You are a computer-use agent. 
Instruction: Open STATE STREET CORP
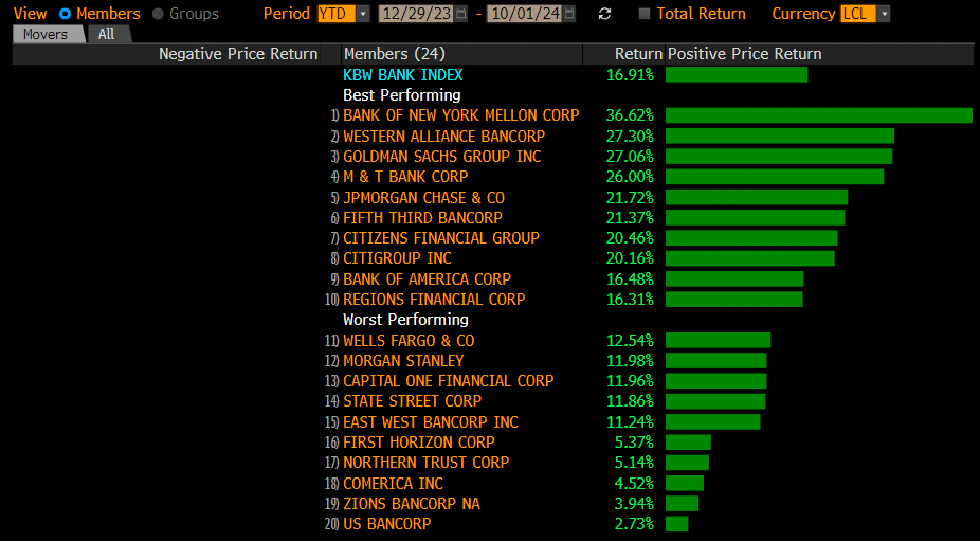coord(412,401)
